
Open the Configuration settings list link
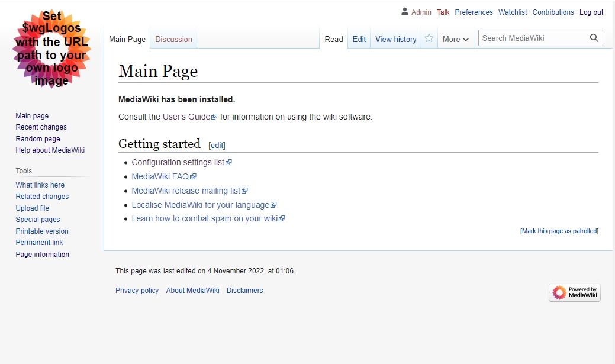point(178,162)
